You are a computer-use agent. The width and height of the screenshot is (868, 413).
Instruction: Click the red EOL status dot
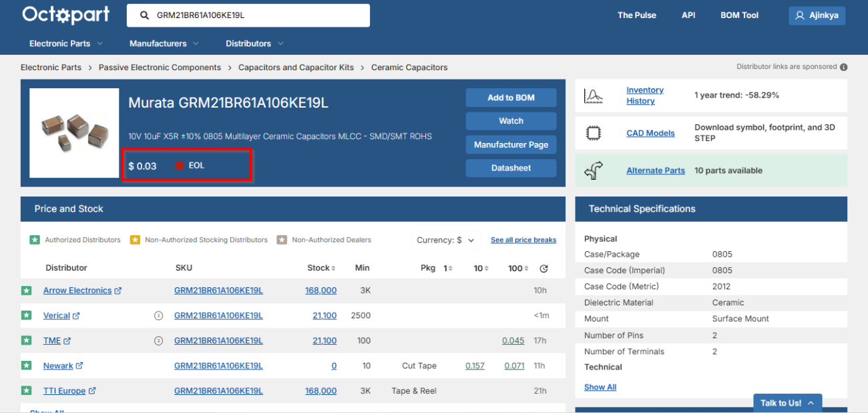click(x=179, y=166)
